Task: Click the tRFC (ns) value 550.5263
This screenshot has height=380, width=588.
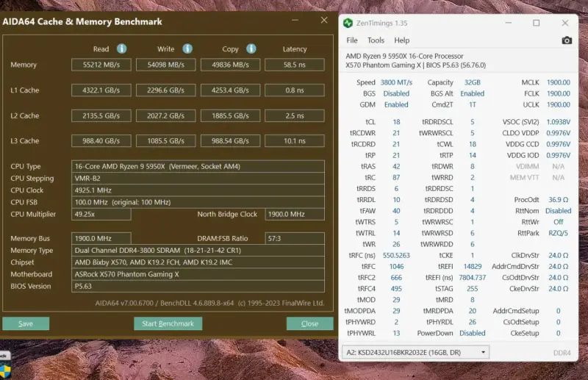Action: (396, 256)
